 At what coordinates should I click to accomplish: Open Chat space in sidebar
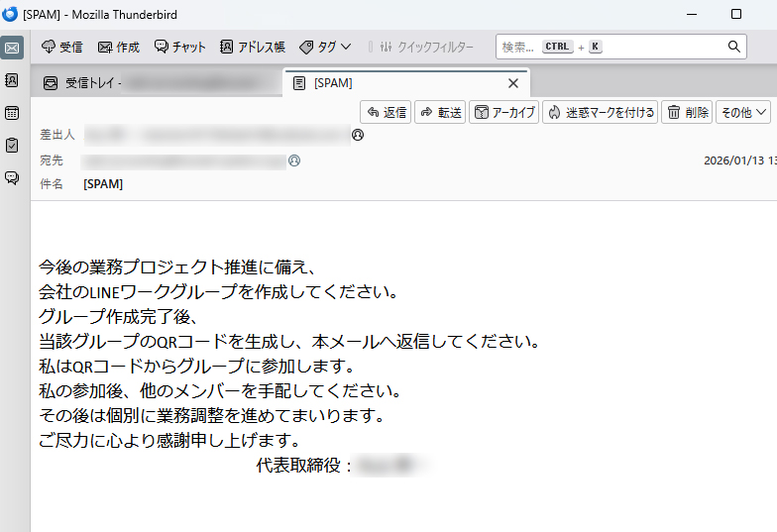tap(12, 177)
